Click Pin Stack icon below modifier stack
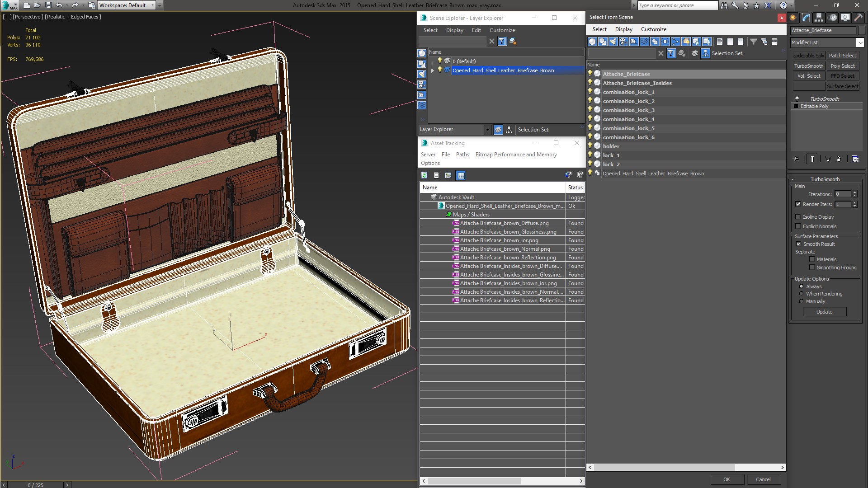Viewport: 868px width, 488px height. (x=797, y=159)
